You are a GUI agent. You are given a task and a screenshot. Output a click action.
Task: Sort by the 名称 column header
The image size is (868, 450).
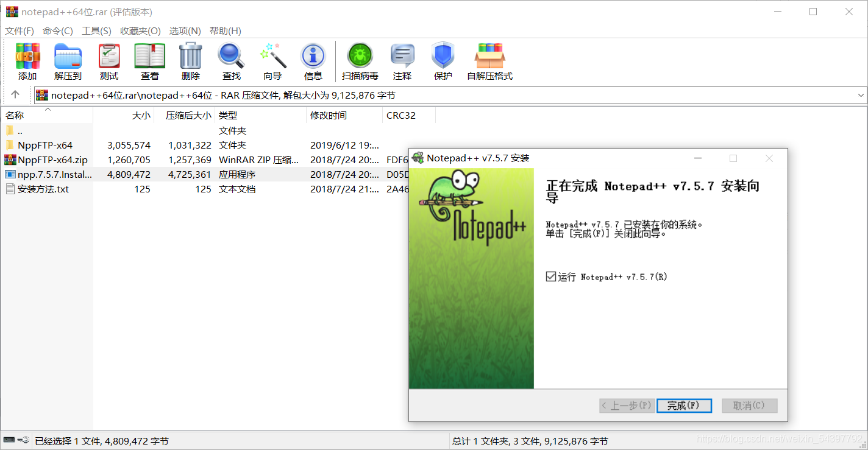click(x=47, y=115)
